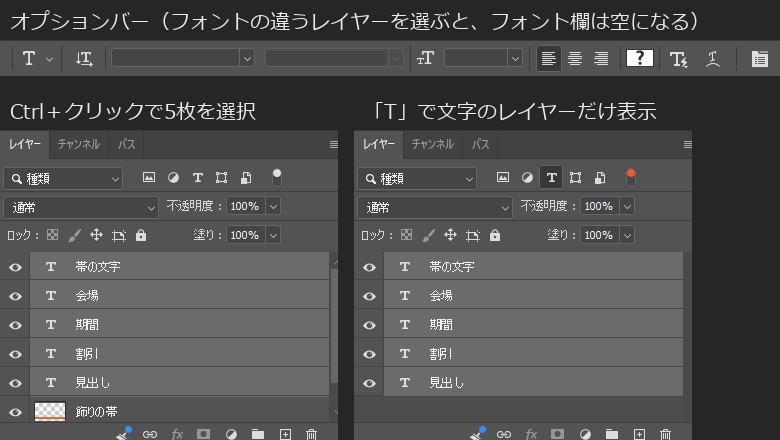Lock transparent pixels in left panel
This screenshot has height=440, width=780.
tap(52, 235)
